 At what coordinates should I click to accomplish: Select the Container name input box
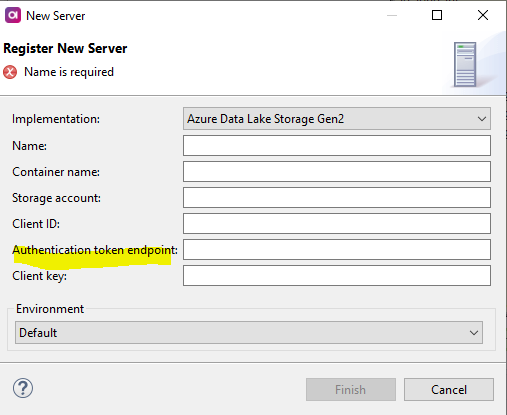[x=337, y=171]
